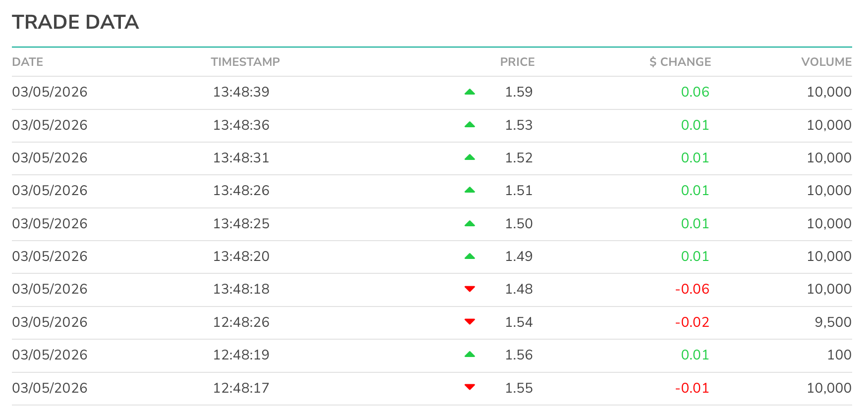868x407 pixels.
Task: Click the green up arrow beside price 1.50
Action: [x=470, y=224]
